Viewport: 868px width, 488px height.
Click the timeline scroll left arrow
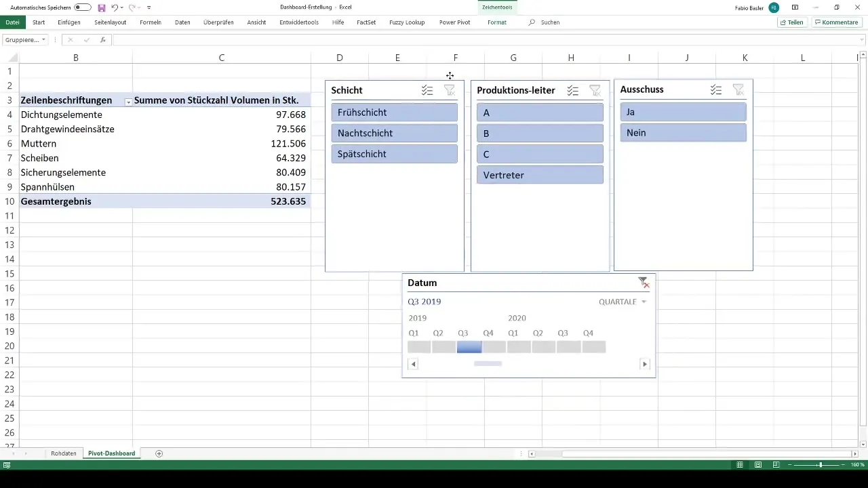[x=414, y=364]
